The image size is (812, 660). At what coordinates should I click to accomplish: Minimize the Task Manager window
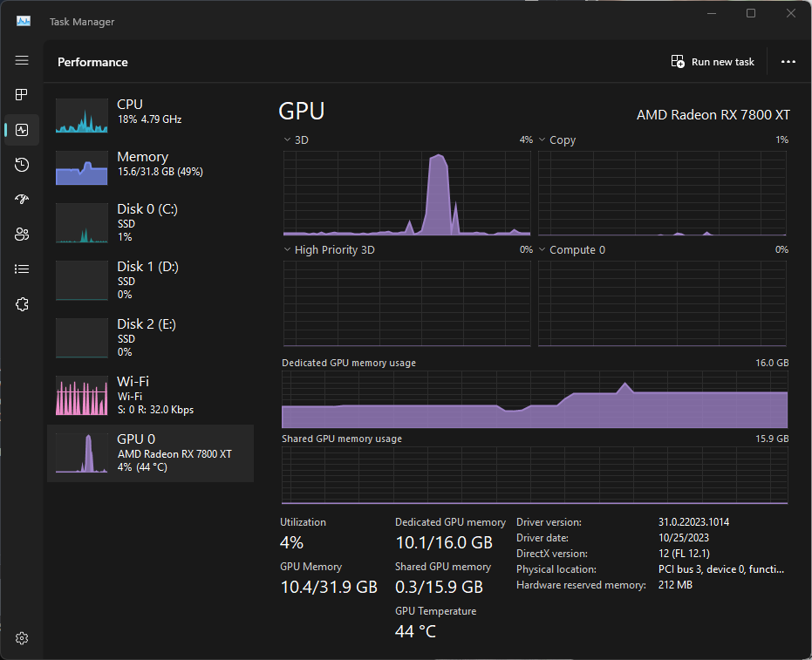(712, 13)
